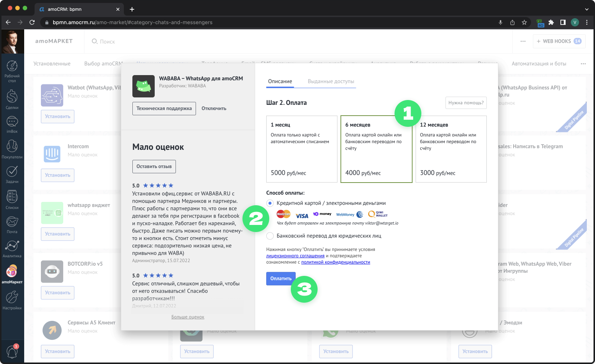This screenshot has width=595, height=364.
Task: Open Рабочий стол dashboard in sidebar
Action: 12,71
